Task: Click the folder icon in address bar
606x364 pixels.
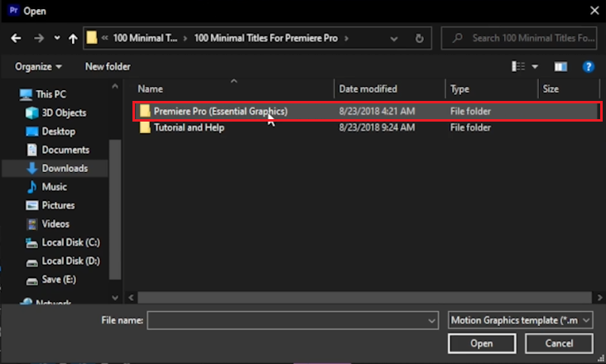Action: tap(92, 38)
